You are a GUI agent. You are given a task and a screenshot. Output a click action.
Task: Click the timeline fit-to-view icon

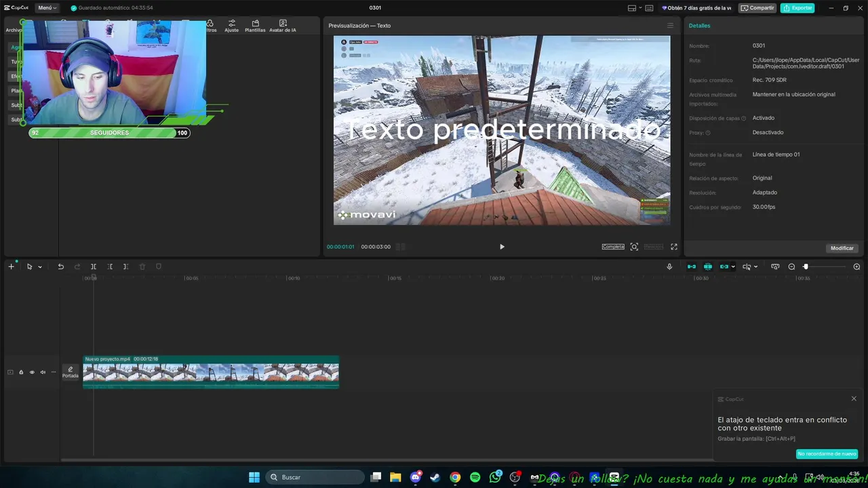(775, 266)
